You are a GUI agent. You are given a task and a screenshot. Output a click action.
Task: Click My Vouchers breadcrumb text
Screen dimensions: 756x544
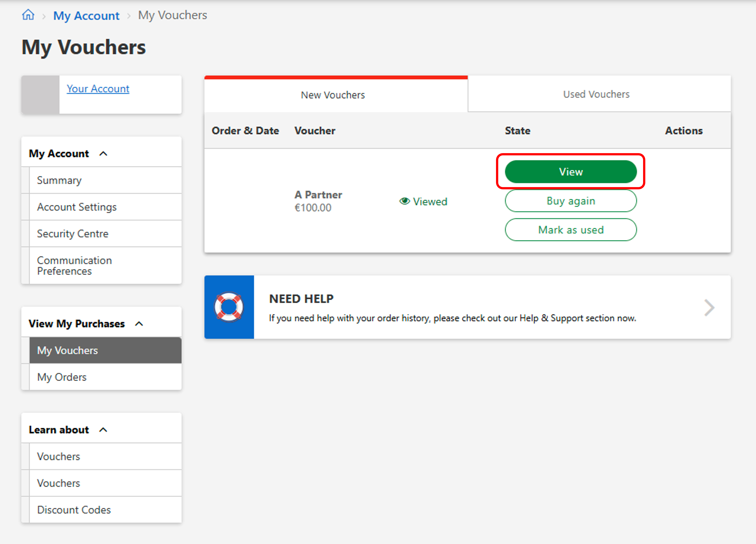[173, 15]
